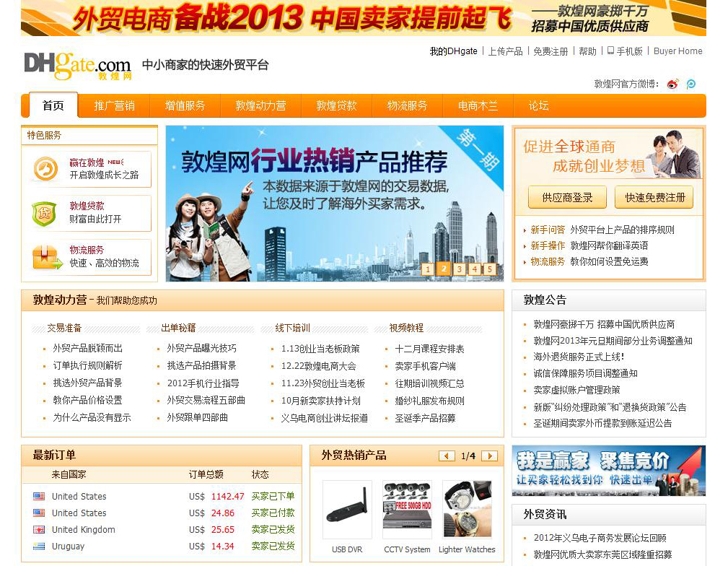Click the 行业热销产品推荐 main banner

[335, 204]
